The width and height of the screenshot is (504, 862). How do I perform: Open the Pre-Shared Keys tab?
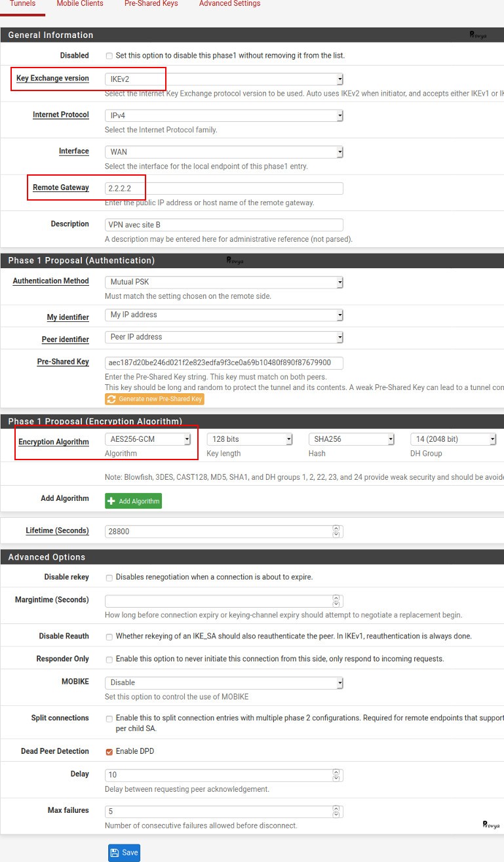151,4
